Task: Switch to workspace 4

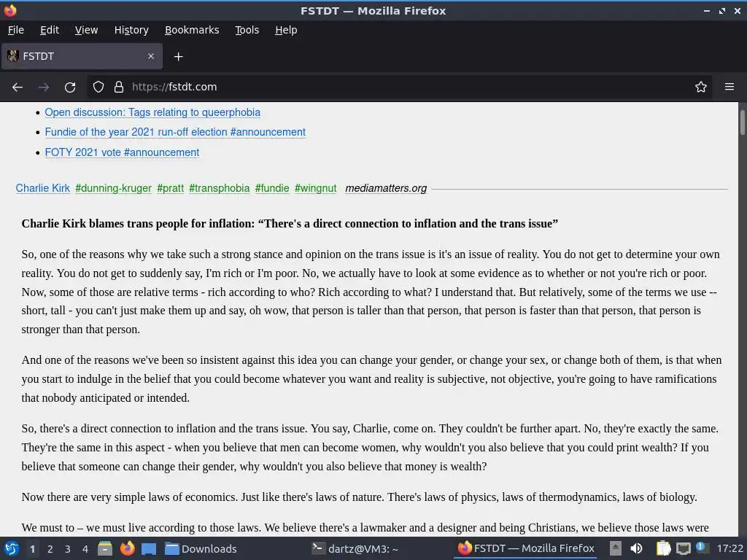Action: click(x=85, y=549)
